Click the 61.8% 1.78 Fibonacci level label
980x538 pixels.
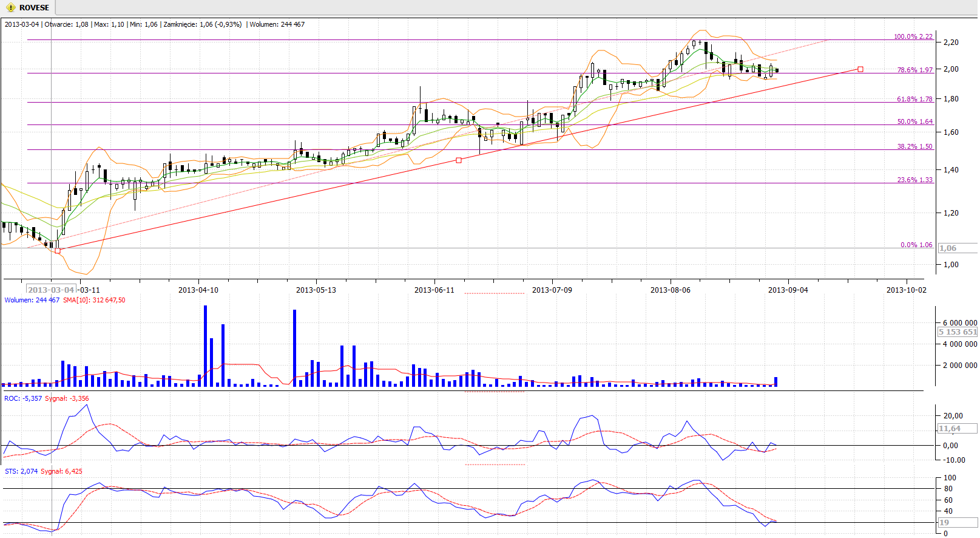point(915,99)
